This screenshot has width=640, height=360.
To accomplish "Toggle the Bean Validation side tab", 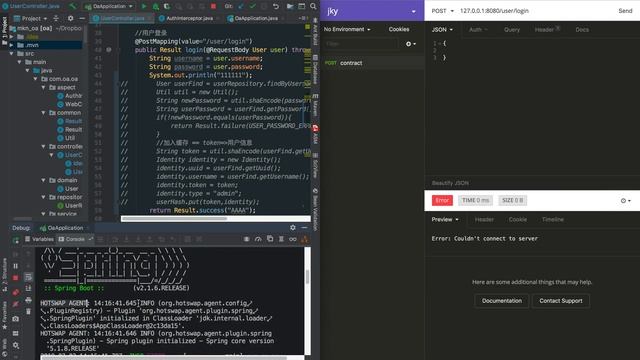I will (x=315, y=209).
